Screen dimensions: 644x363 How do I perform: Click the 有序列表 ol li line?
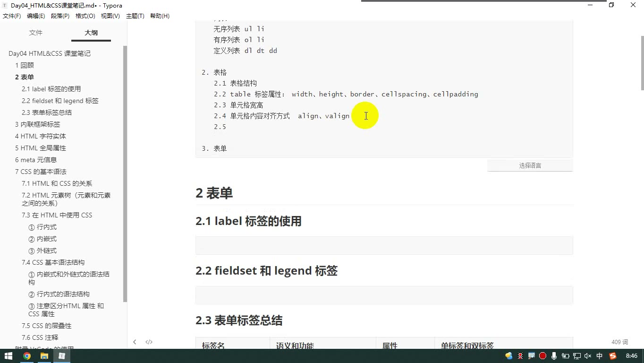click(x=239, y=40)
